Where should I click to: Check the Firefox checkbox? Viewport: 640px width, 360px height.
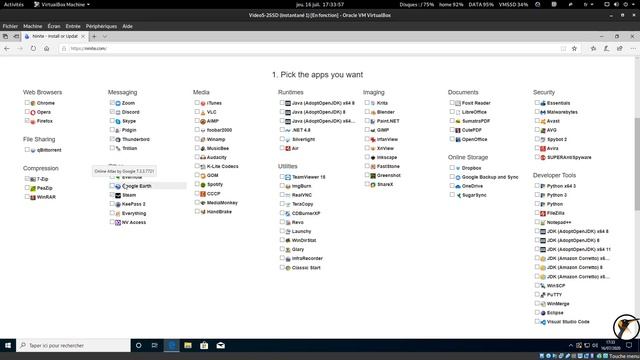pos(27,121)
